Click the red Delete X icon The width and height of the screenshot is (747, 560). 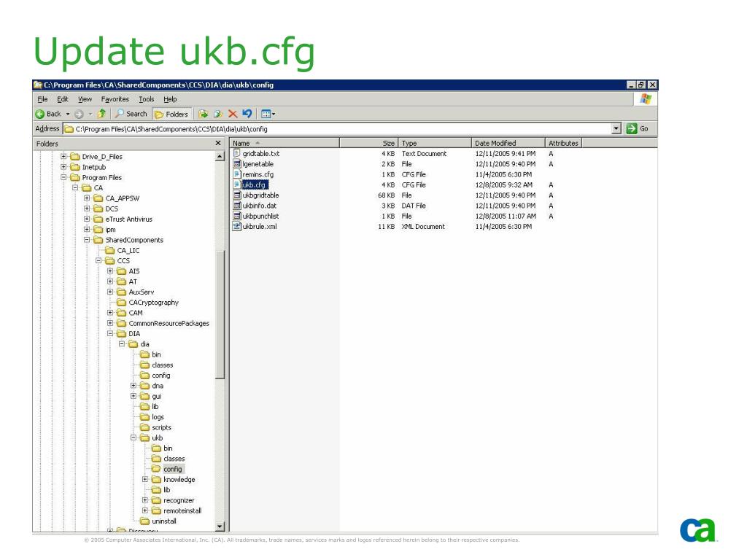tap(233, 114)
